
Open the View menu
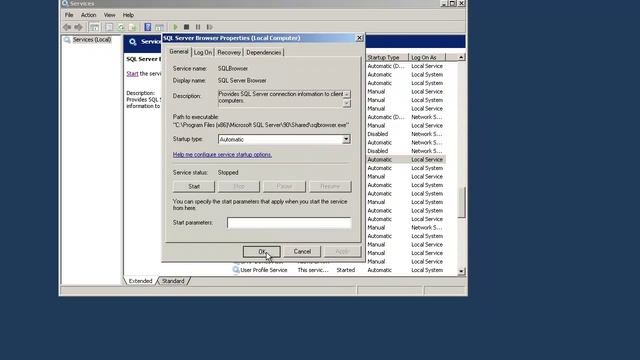pyautogui.click(x=109, y=15)
